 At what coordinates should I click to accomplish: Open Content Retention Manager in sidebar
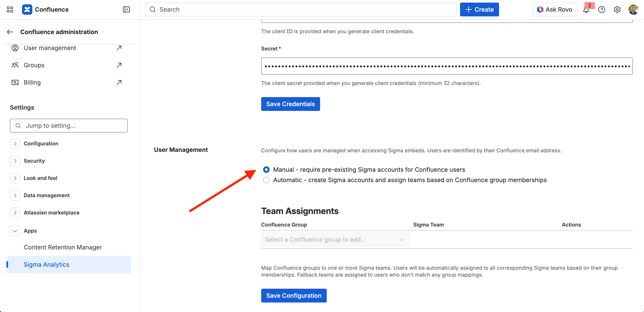(x=63, y=247)
